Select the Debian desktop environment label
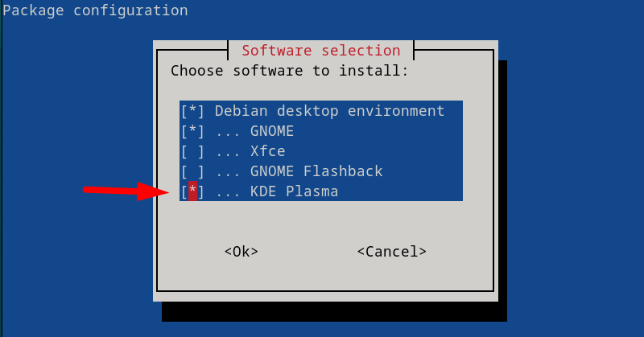644x337 pixels. [x=329, y=111]
